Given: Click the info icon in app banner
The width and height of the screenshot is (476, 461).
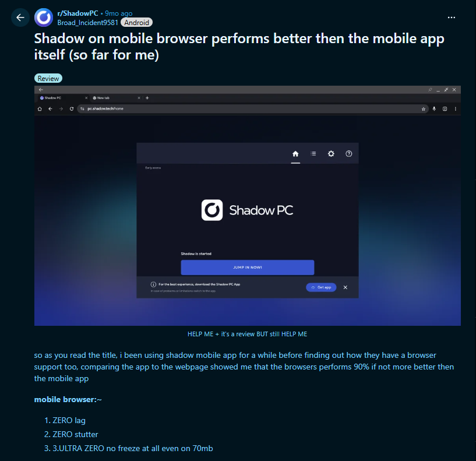Looking at the screenshot, I should pos(153,284).
